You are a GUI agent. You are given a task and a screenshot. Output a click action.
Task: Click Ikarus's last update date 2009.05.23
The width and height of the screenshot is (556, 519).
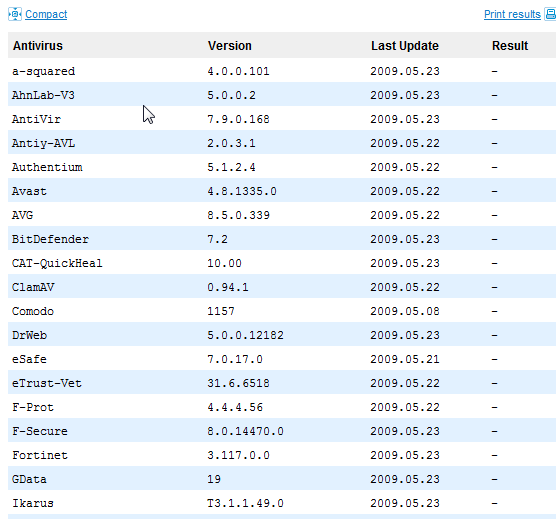click(405, 503)
